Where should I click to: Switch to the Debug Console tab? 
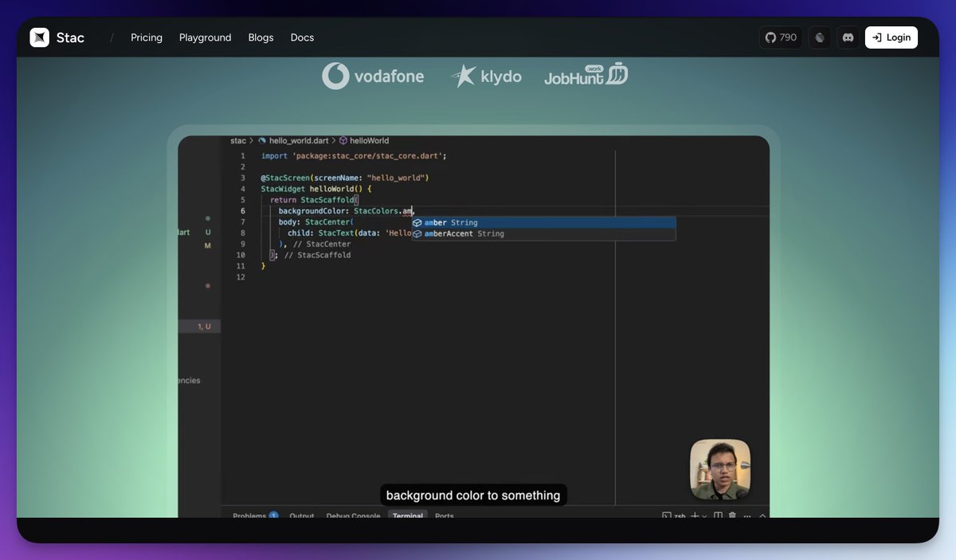[352, 515]
